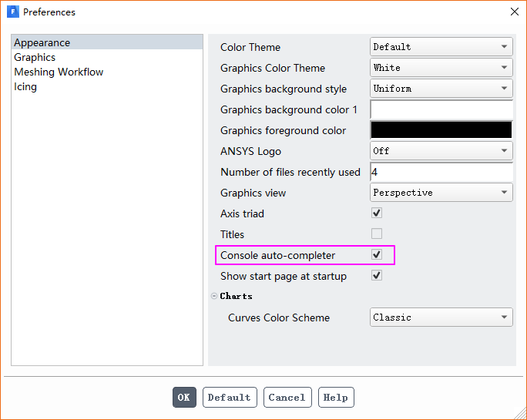Uncheck Show start page at startup
The image size is (527, 420).
point(377,276)
